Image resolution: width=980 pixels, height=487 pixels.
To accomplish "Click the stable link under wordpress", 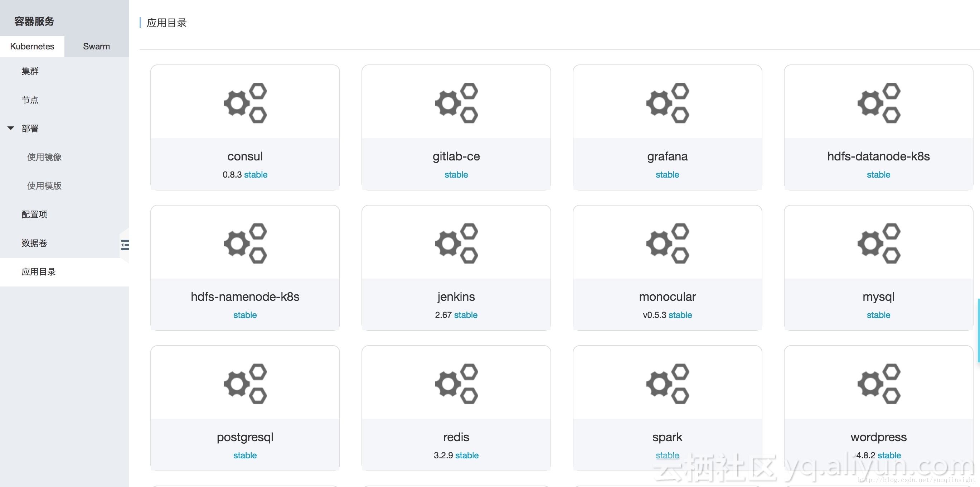I will click(889, 455).
